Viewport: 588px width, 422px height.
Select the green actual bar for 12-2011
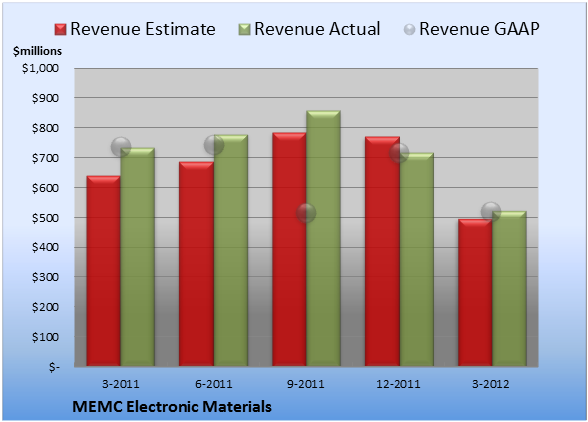click(x=416, y=259)
